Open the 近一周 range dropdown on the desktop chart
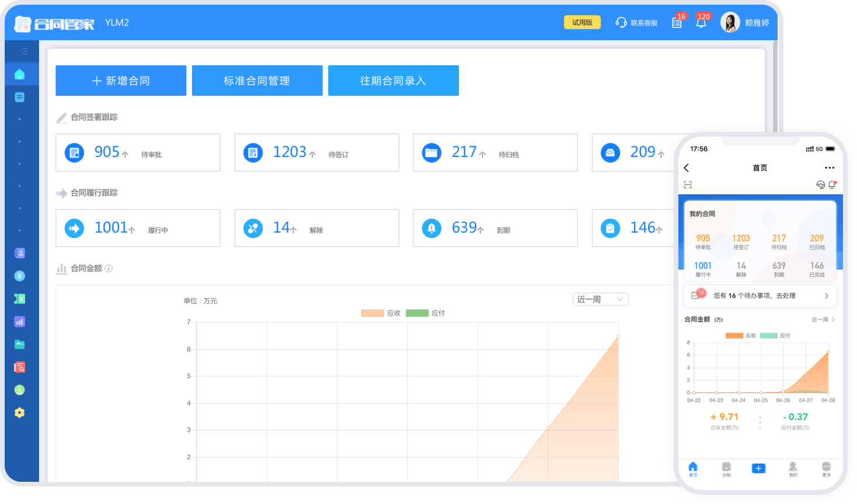 (600, 299)
